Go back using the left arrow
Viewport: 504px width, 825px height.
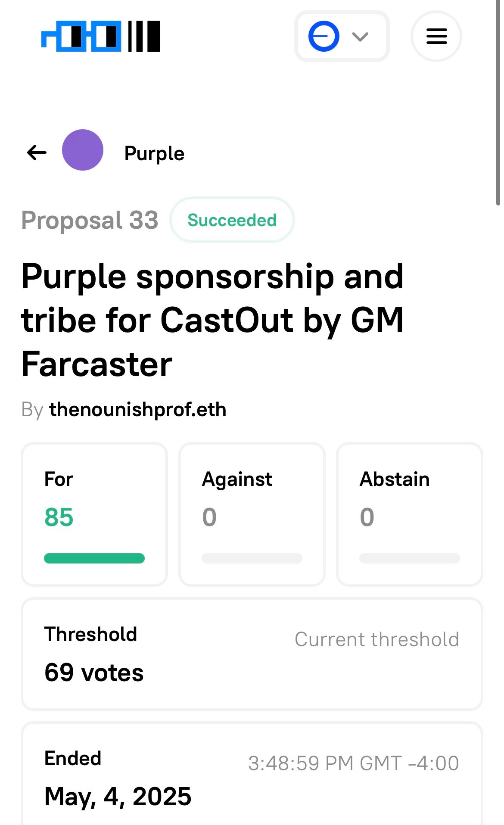point(37,153)
